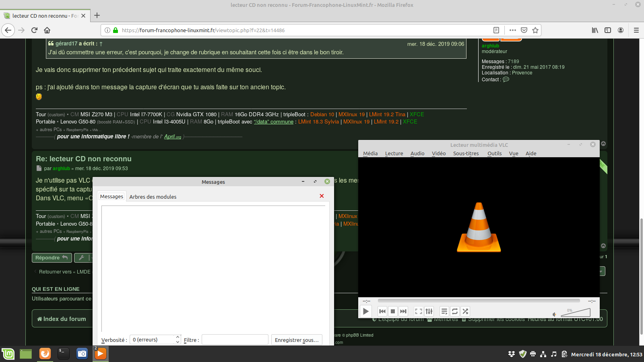Viewport: 644px width, 362px height.
Task: Switch to Arbres des modules tab
Action: tap(153, 197)
